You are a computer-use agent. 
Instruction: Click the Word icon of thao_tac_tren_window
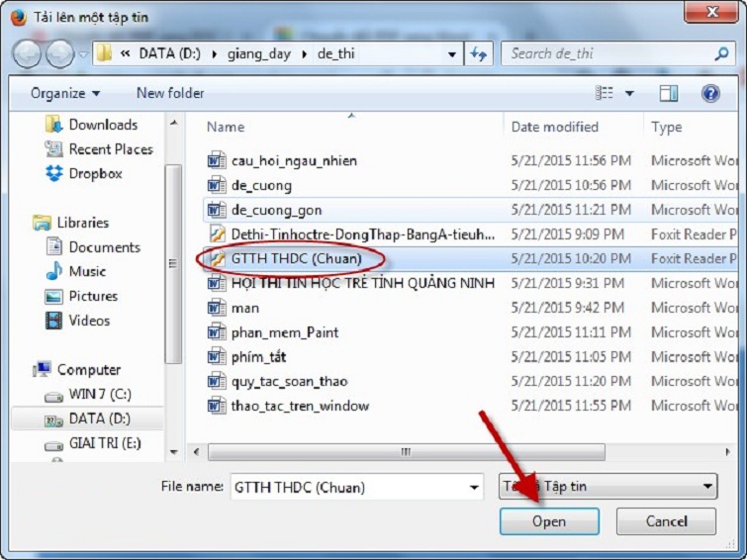point(217,406)
